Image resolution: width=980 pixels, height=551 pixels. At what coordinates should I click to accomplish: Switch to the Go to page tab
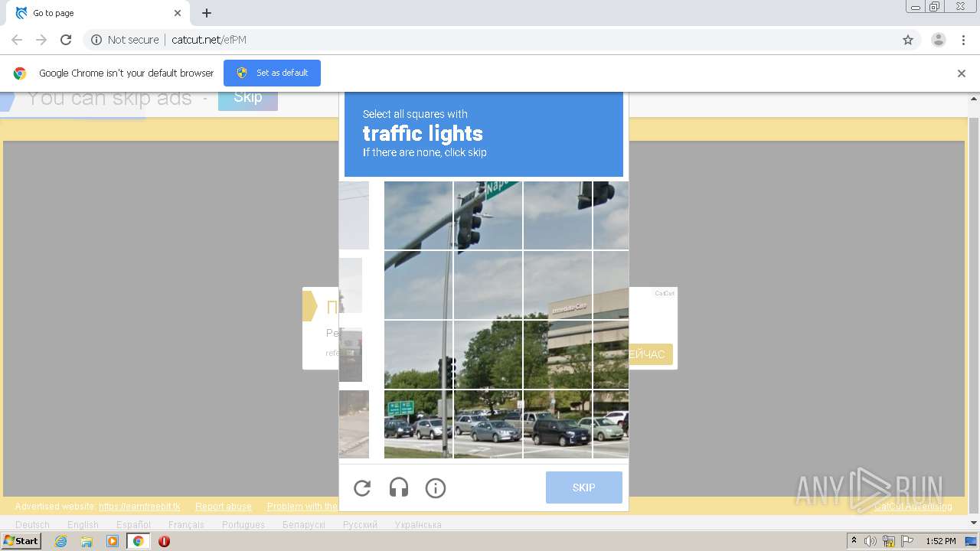tap(98, 13)
